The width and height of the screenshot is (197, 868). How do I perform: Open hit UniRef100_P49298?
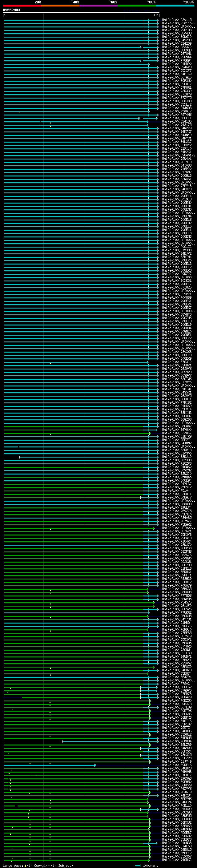point(177,40)
